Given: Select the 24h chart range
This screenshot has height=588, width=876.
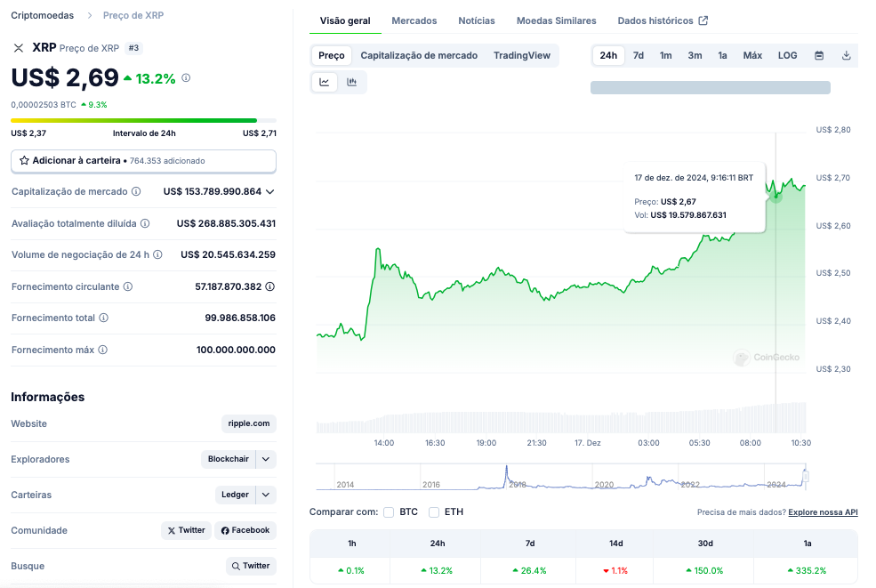Looking at the screenshot, I should coord(608,55).
